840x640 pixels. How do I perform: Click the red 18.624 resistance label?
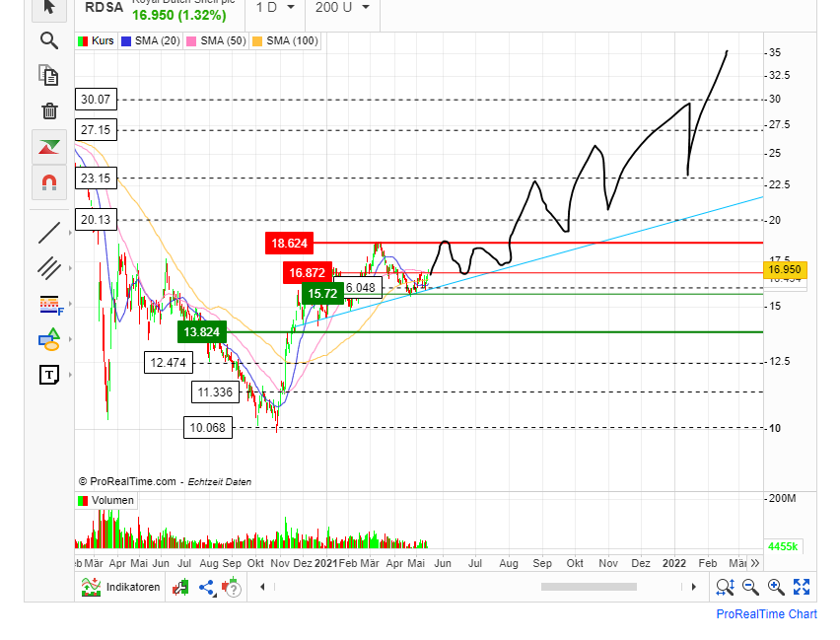[x=289, y=244]
